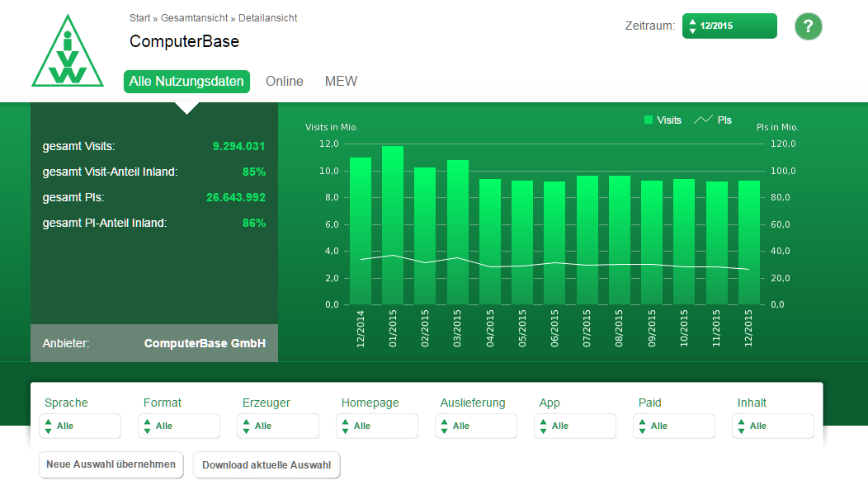
Task: Click the 05/2015 visits bar
Action: [x=522, y=243]
